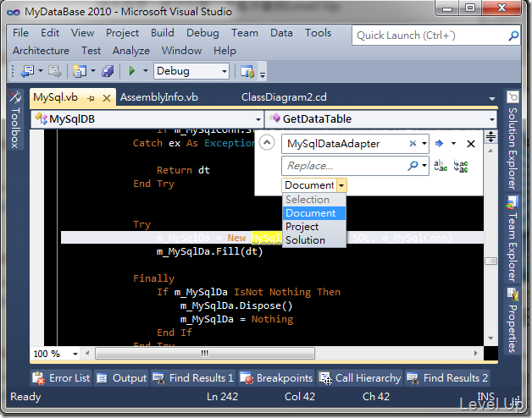Click vertical scrollbar down arrow

(x=490, y=338)
